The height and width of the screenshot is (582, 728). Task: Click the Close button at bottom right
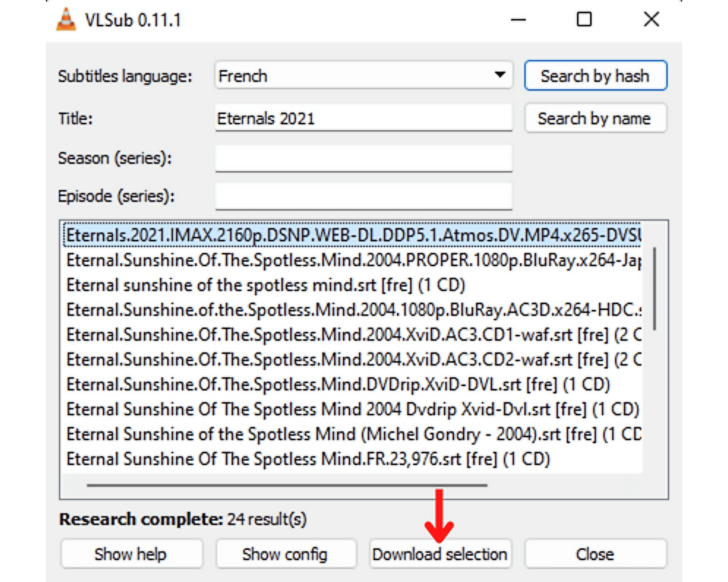coord(596,554)
